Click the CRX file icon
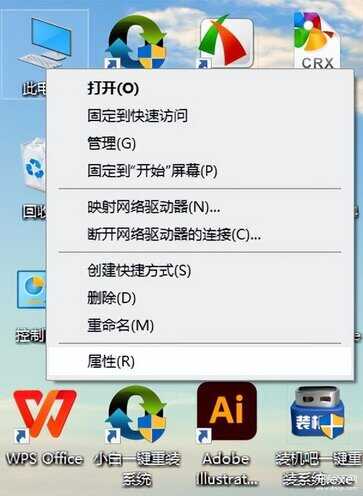 (316, 40)
